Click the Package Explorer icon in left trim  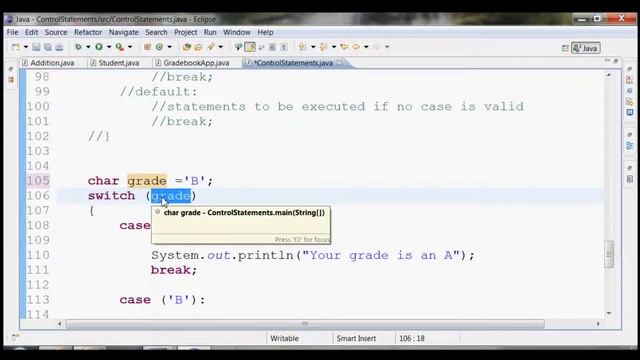point(11,80)
